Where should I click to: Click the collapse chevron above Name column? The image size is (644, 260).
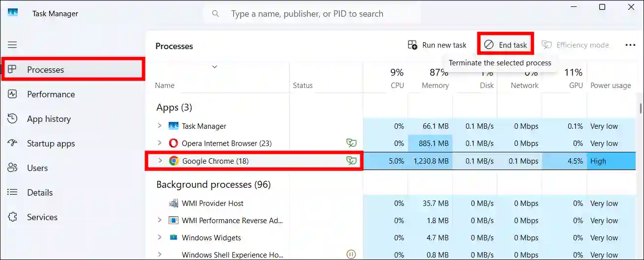click(x=214, y=67)
